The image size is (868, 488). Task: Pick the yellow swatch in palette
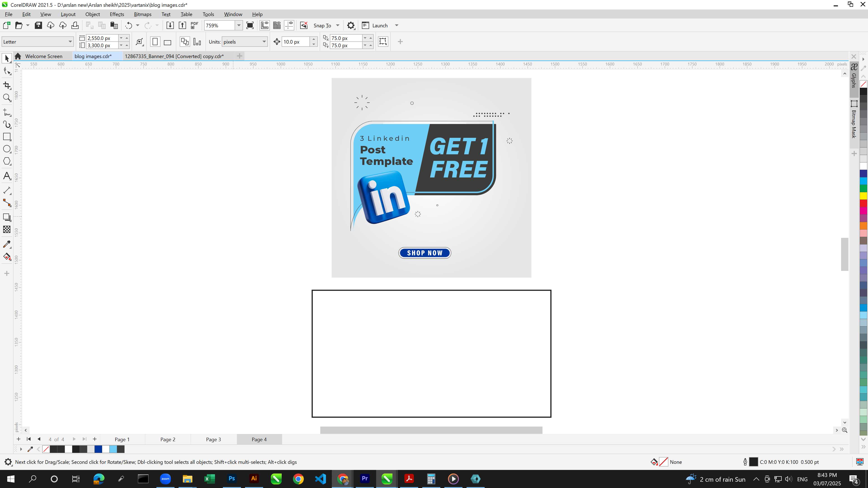[863, 196]
